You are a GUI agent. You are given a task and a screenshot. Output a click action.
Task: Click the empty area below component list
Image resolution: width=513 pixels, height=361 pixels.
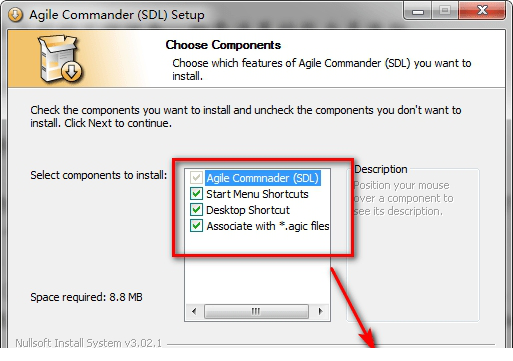[x=257, y=280]
